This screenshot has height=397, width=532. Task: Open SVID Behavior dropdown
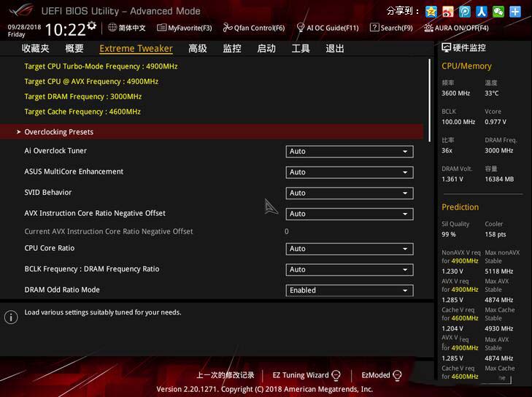tap(350, 193)
